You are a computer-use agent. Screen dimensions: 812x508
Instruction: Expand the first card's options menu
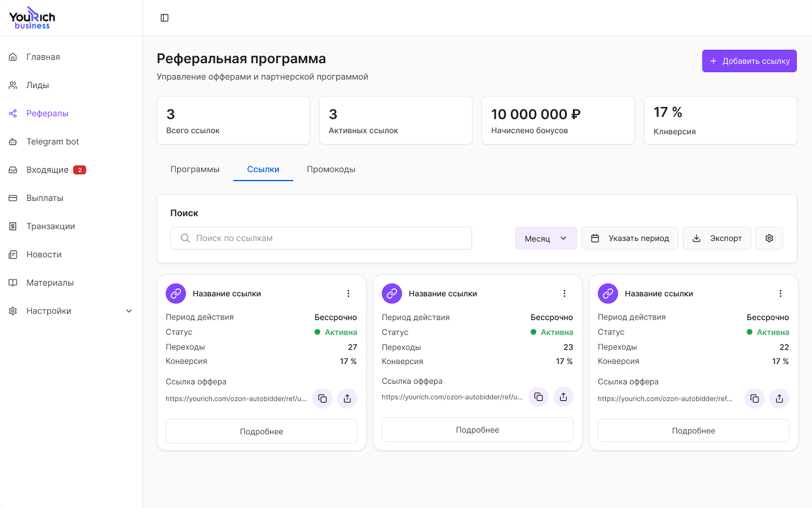(x=348, y=293)
